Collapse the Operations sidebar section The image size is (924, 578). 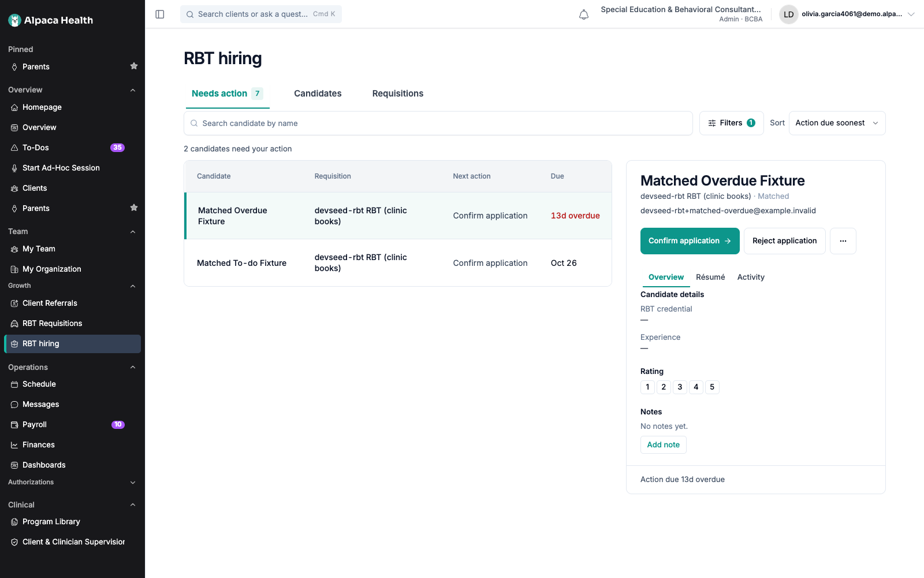[x=133, y=367]
